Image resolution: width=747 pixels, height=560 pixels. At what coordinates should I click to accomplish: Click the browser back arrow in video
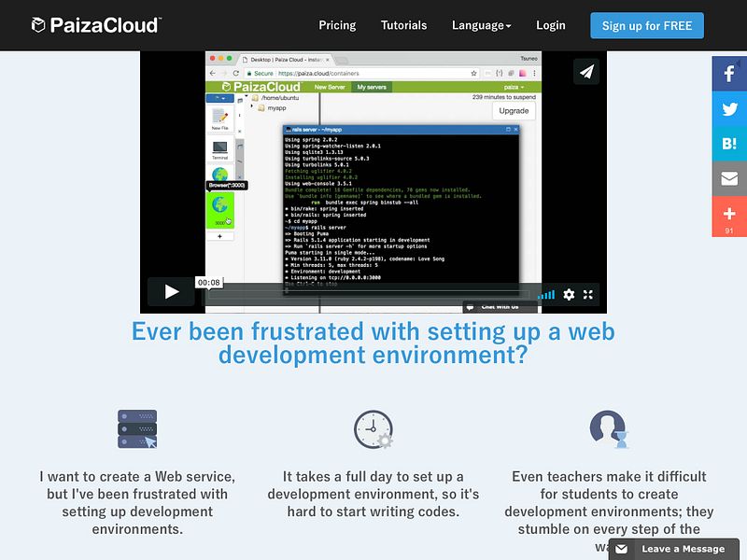point(213,74)
